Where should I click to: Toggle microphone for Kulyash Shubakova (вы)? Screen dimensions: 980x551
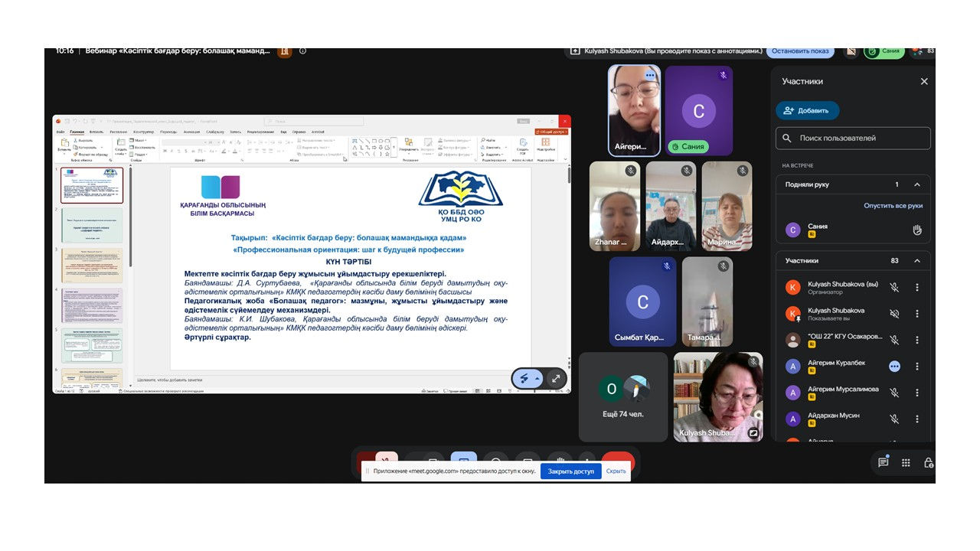[x=894, y=288]
